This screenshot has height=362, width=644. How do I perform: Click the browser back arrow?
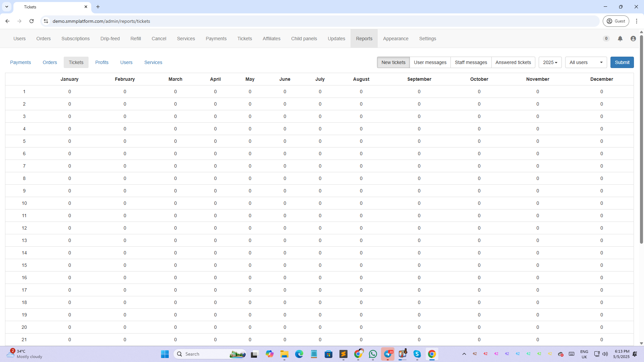coord(7,21)
